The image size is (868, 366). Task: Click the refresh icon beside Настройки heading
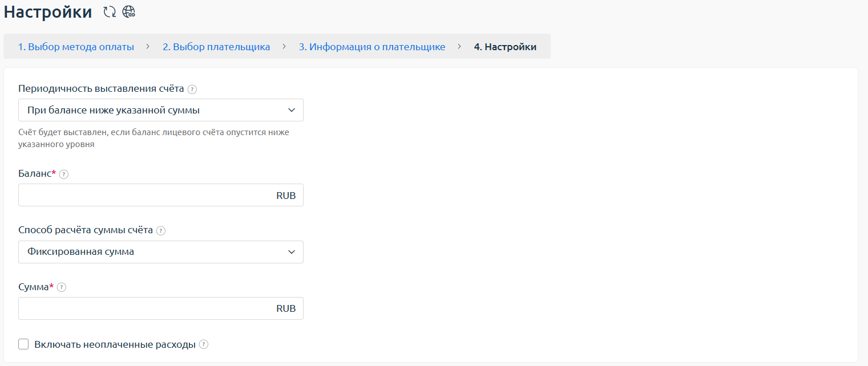(109, 12)
